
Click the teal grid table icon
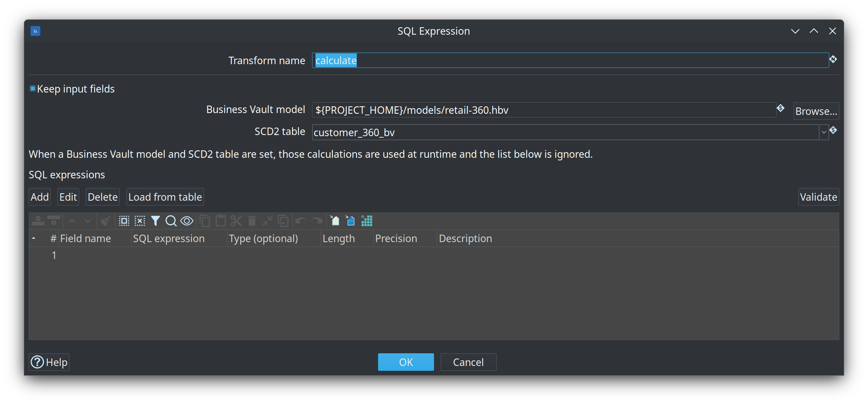(x=367, y=221)
